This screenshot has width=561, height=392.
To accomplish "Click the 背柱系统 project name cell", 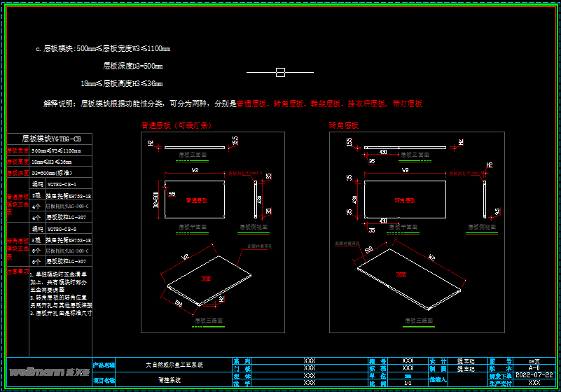I will pyautogui.click(x=168, y=380).
